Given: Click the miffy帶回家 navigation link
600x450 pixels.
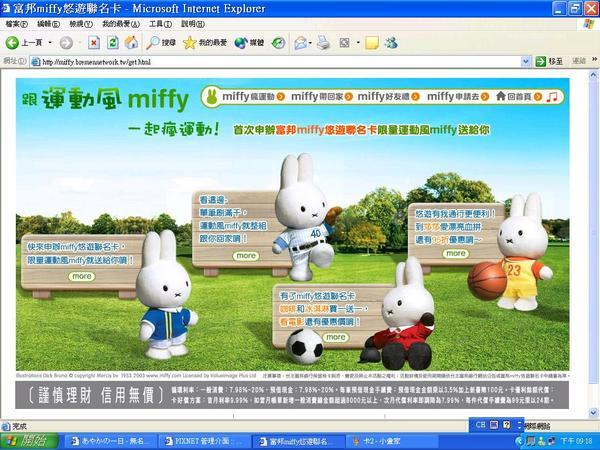Looking at the screenshot, I should (x=321, y=96).
